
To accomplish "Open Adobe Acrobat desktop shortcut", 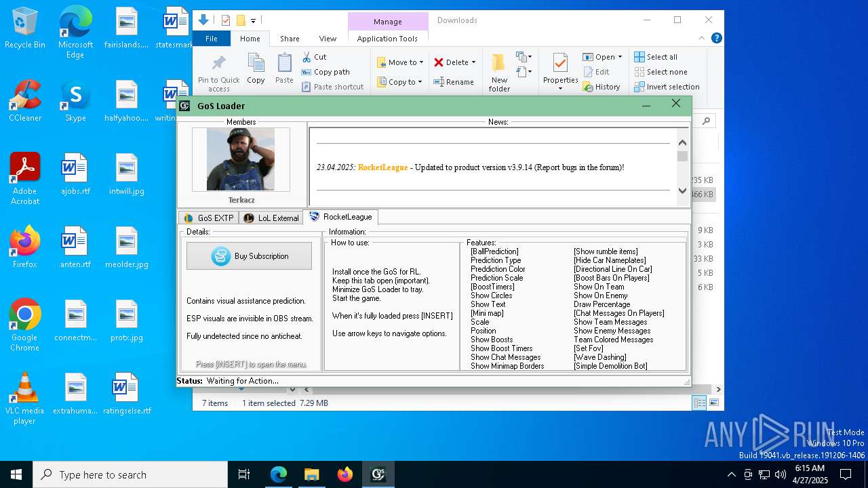I will point(25,179).
